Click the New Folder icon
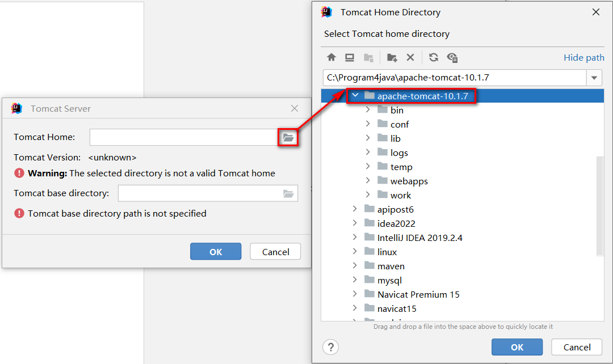 (392, 57)
